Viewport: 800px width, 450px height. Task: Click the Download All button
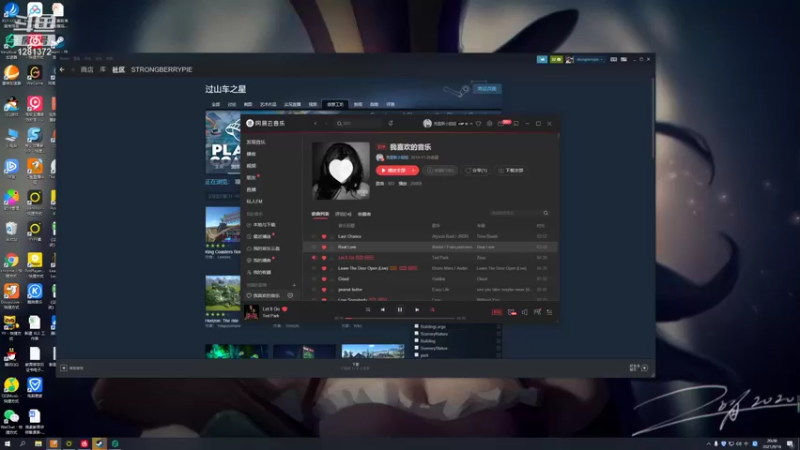tap(511, 170)
